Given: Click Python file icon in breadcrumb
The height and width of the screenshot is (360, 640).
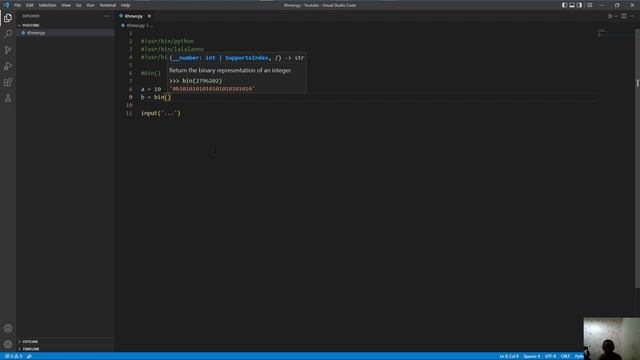Looking at the screenshot, I should pos(123,25).
